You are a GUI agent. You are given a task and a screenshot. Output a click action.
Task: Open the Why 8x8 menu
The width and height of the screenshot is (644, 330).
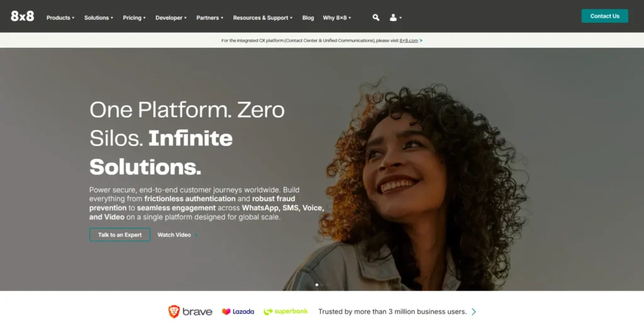point(337,18)
